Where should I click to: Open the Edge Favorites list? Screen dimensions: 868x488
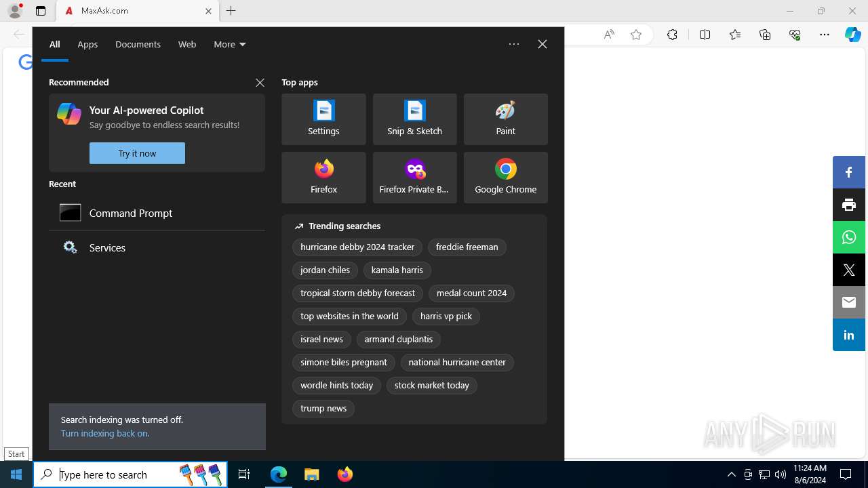pos(735,35)
